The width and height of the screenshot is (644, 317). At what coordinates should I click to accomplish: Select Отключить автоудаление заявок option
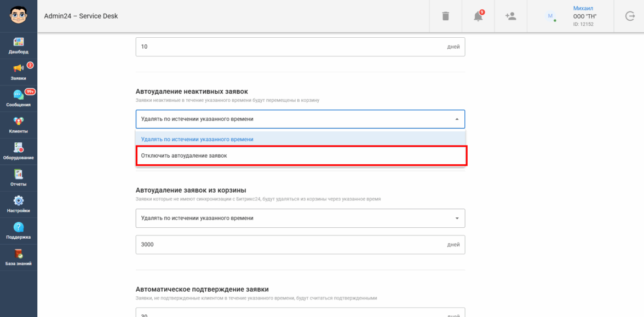(301, 155)
